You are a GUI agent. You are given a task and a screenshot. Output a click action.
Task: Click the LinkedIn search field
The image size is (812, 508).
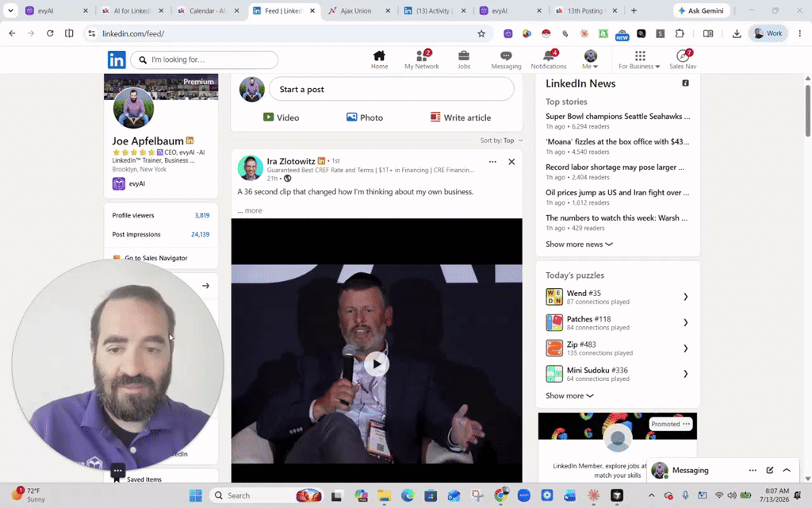coord(204,60)
